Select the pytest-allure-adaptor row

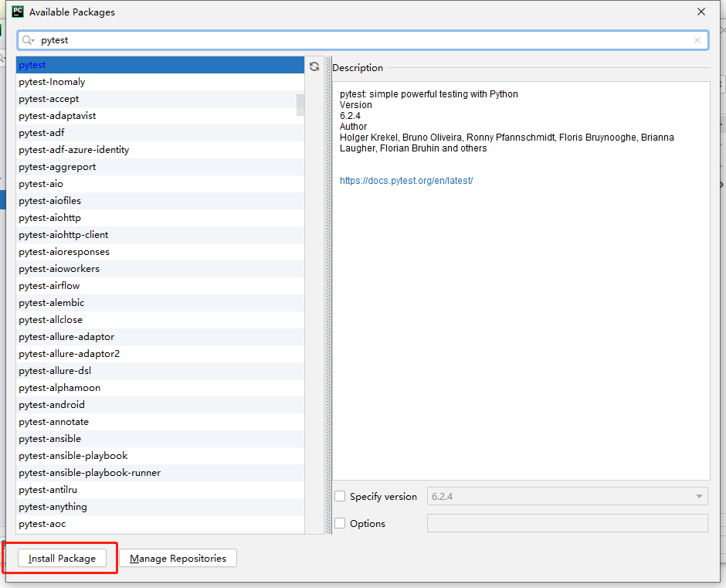pos(160,337)
